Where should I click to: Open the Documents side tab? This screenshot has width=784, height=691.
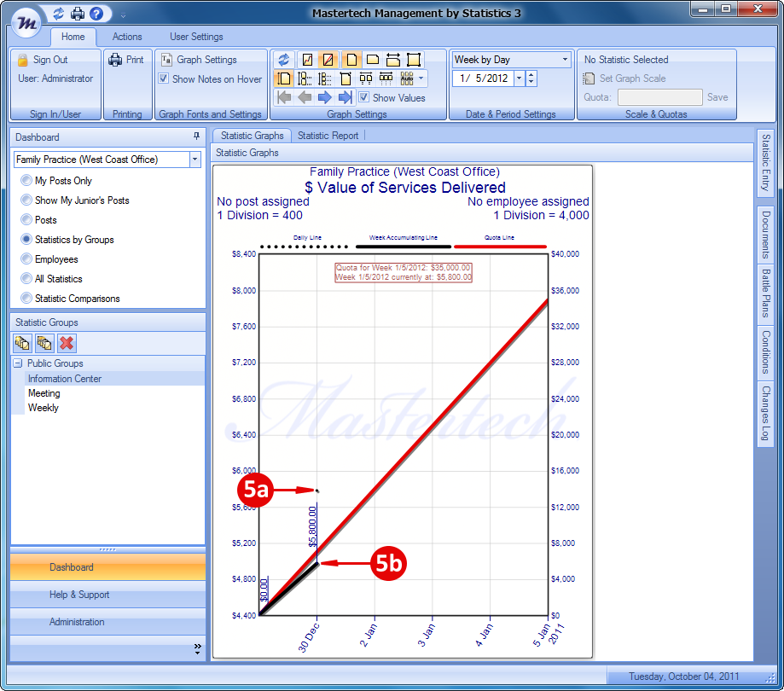(x=765, y=235)
